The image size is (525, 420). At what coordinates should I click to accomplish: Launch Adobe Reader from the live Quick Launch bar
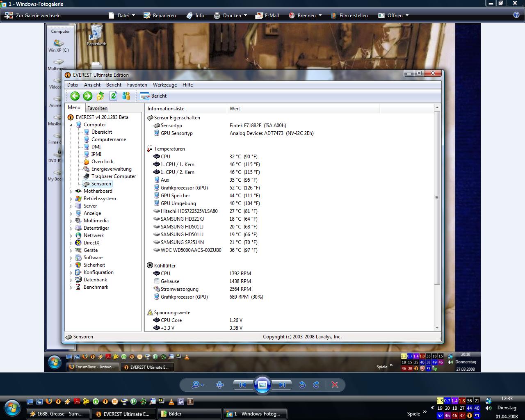point(77,402)
